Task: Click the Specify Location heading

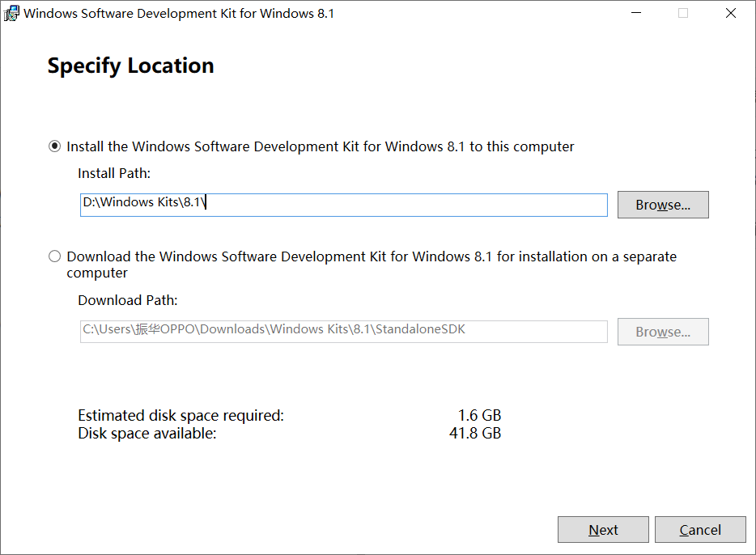Action: [130, 66]
